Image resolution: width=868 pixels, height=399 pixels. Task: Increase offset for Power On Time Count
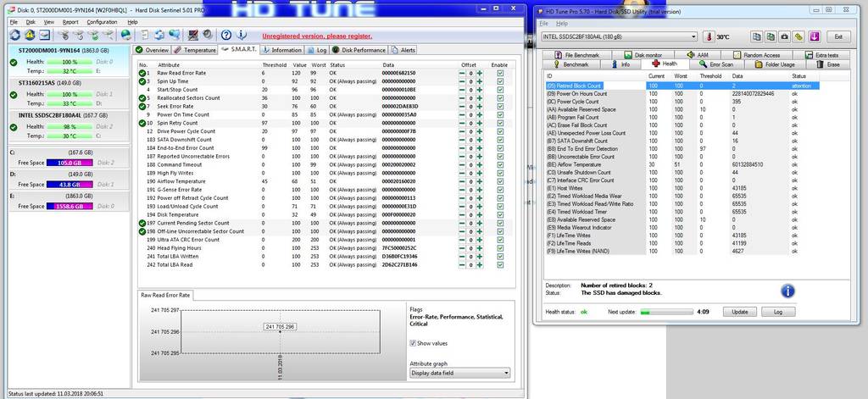coord(480,114)
